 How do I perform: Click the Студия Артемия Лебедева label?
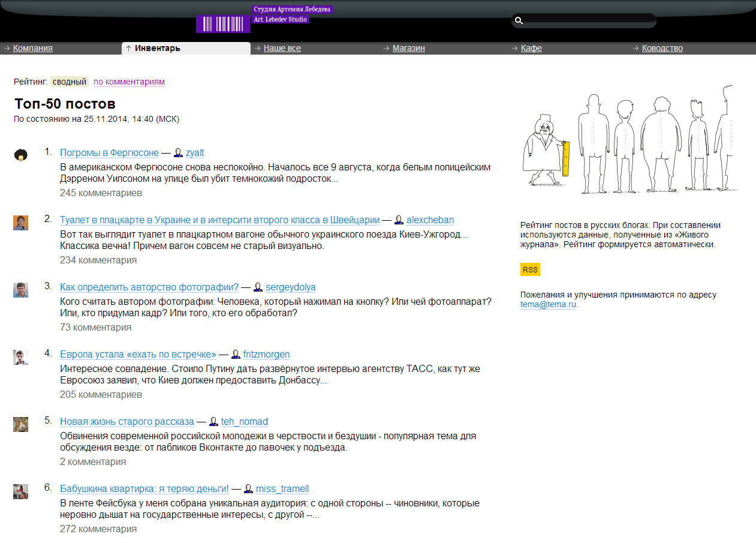coord(292,10)
